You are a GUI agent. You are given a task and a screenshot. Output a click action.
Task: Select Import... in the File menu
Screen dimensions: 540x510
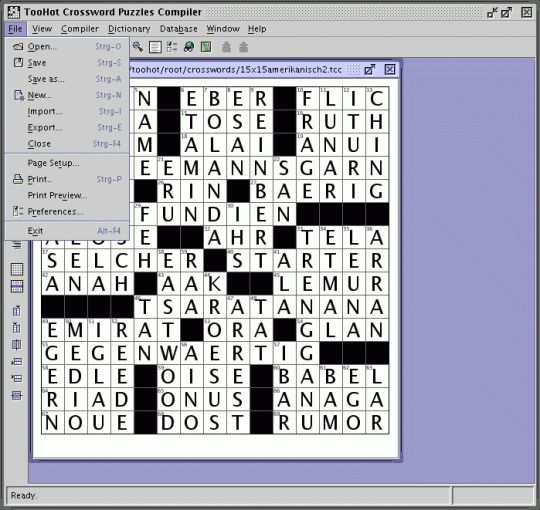click(x=67, y=111)
